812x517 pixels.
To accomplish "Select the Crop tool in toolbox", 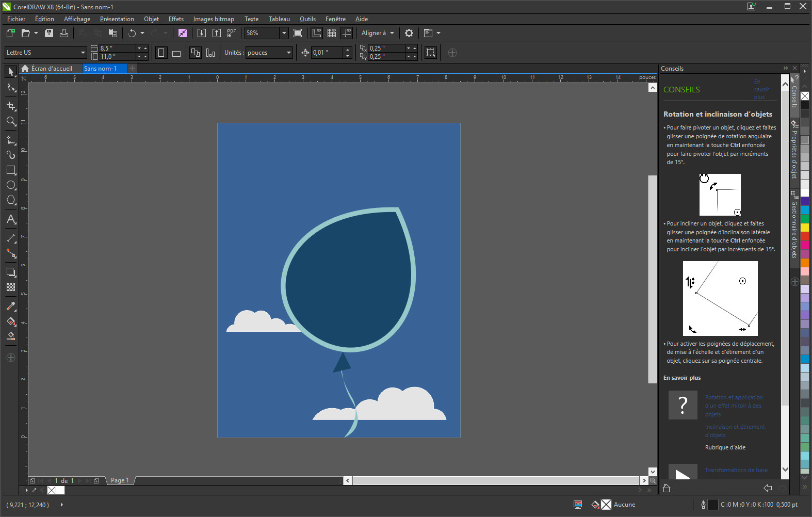I will (x=11, y=106).
